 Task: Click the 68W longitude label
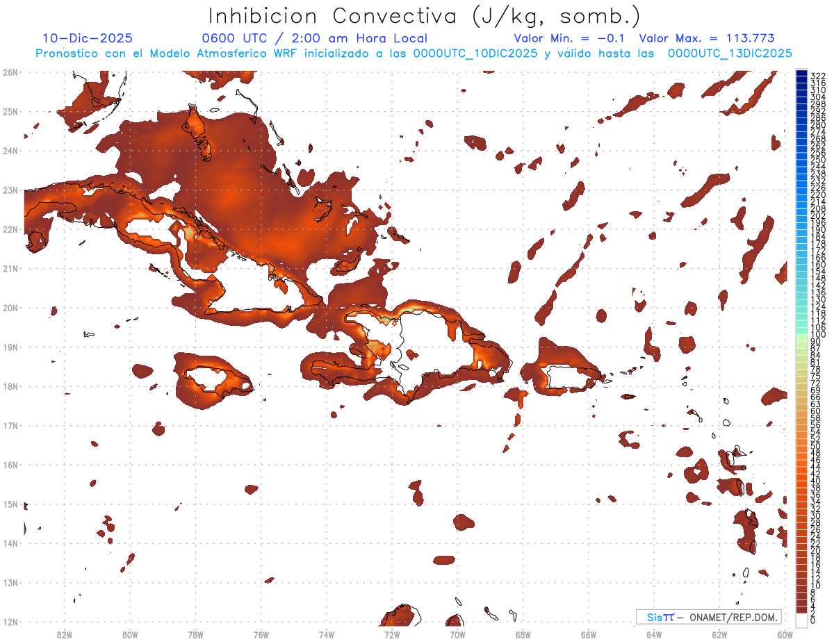tap(523, 634)
